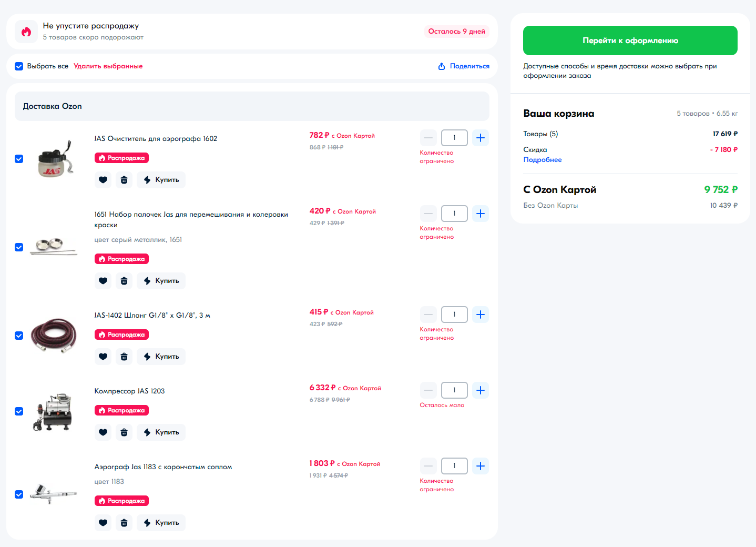
Task: Go to checkout with Перейти к оформлению
Action: [630, 40]
